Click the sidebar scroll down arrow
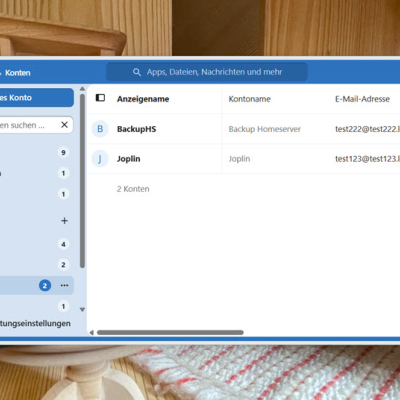 click(82, 310)
